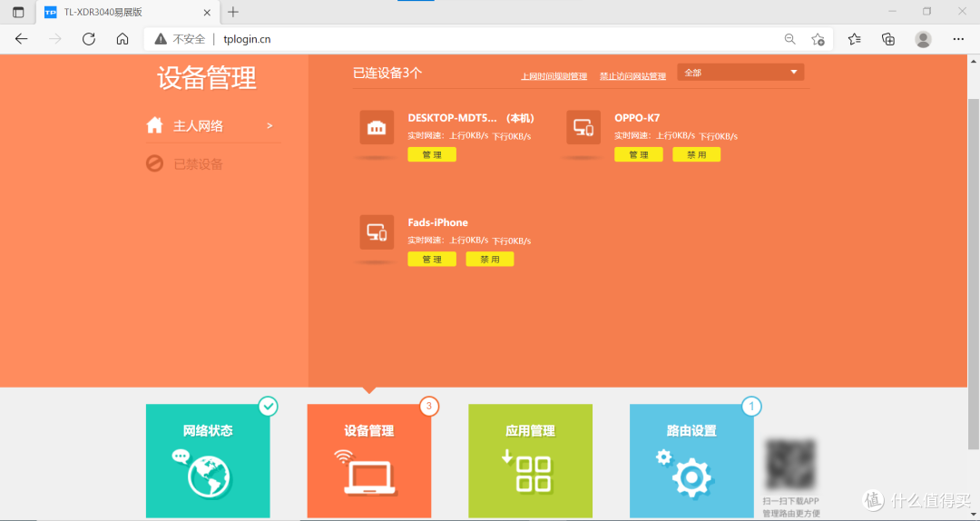Close the TL-XDR3040易展版 tab
The height and width of the screenshot is (521, 980).
pyautogui.click(x=208, y=12)
